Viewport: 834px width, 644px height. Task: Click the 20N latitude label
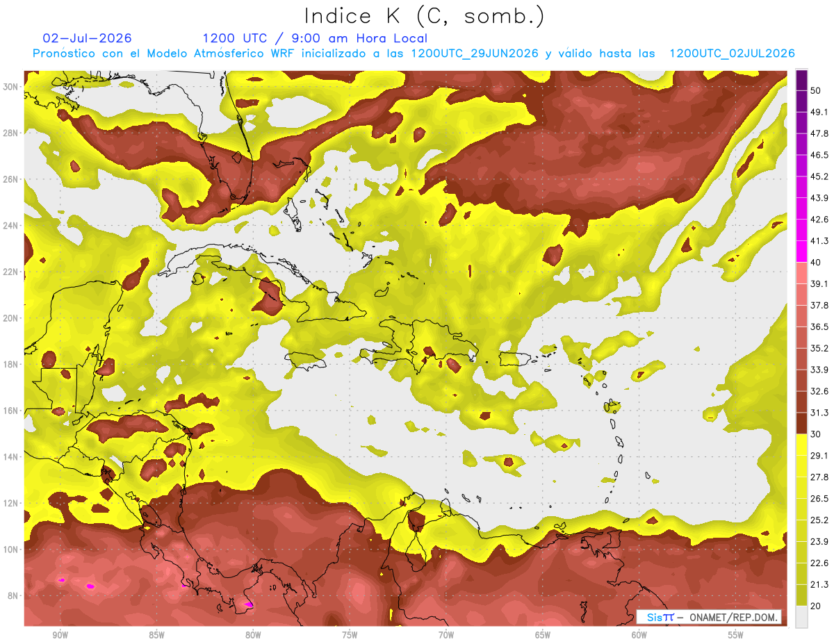(10, 318)
